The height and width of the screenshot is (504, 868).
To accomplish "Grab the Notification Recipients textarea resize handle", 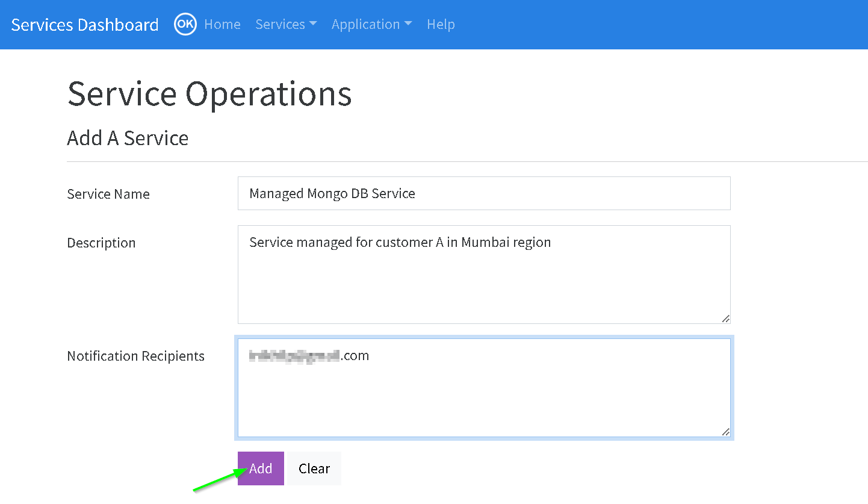I will tap(725, 432).
